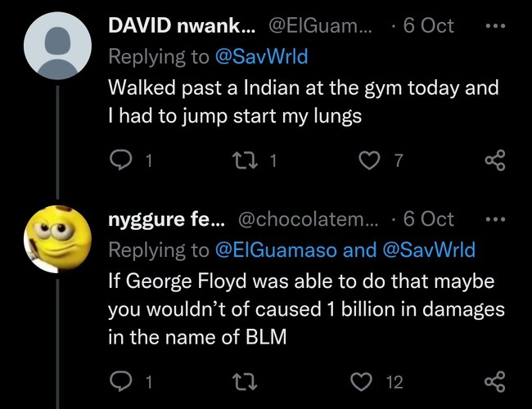Viewport: 532px width, 409px height.
Task: Open the @SavWrld mention in second tweet
Action: 429,249
